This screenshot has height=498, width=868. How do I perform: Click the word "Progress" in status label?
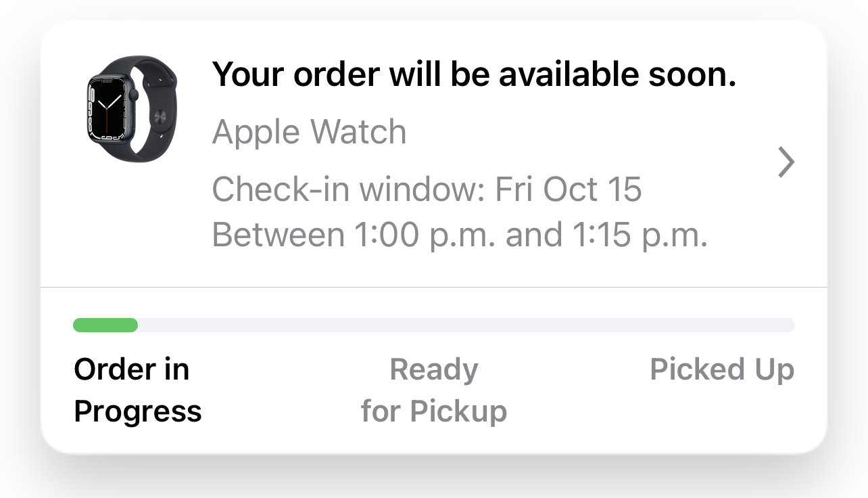137,411
